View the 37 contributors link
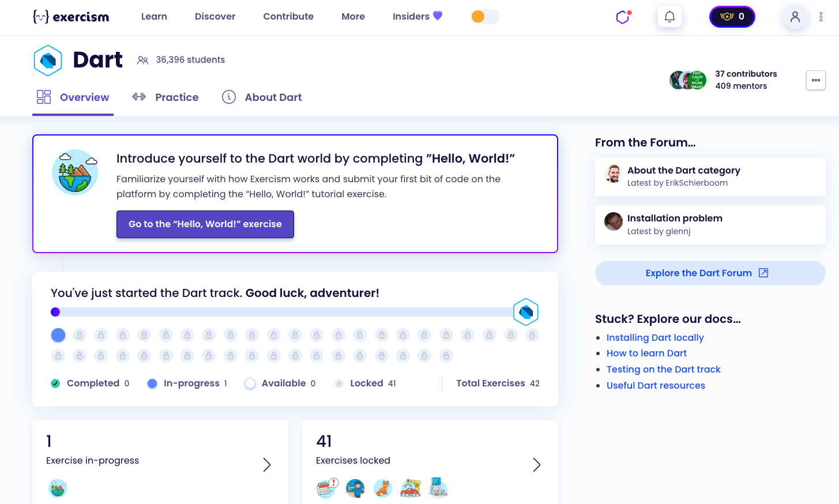The height and width of the screenshot is (504, 839). [x=746, y=74]
